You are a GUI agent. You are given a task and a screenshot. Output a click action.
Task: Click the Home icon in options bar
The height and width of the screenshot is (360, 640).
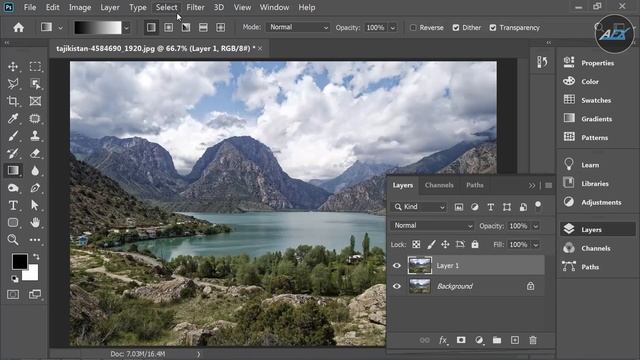[x=18, y=27]
